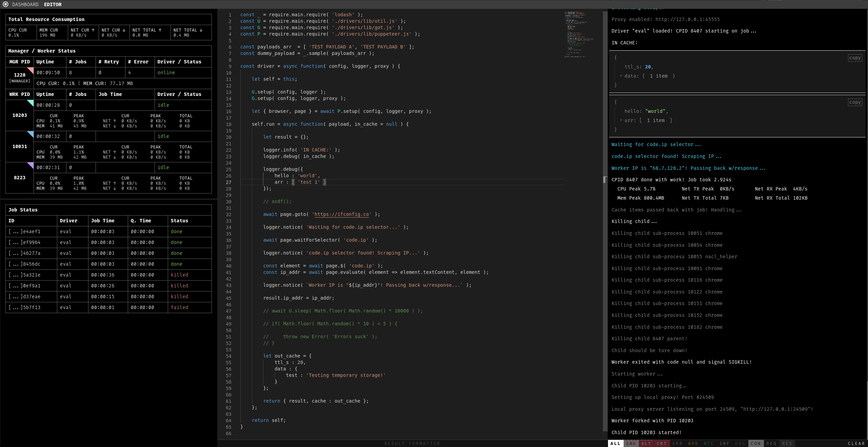This screenshot has height=447, width=868.
Task: Click the MEM CUR 196 MB cell
Action: [52, 33]
